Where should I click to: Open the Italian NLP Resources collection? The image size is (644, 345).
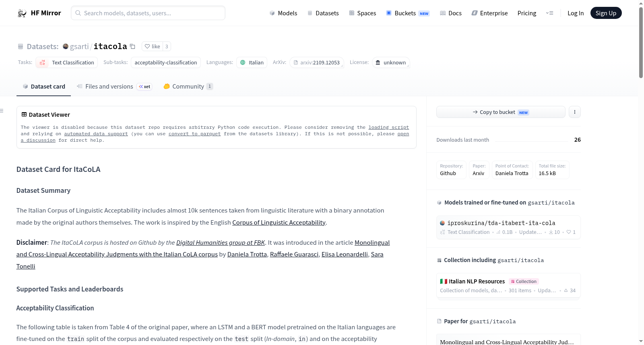[508, 286]
